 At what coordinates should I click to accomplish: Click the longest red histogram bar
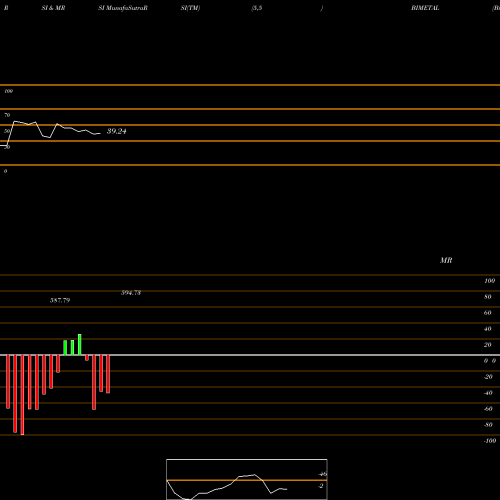point(22,395)
